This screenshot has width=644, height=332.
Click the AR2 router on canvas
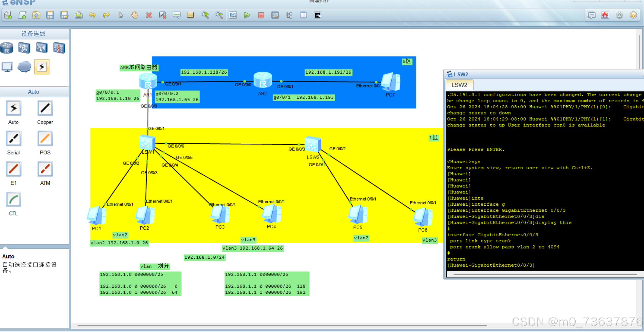point(263,80)
